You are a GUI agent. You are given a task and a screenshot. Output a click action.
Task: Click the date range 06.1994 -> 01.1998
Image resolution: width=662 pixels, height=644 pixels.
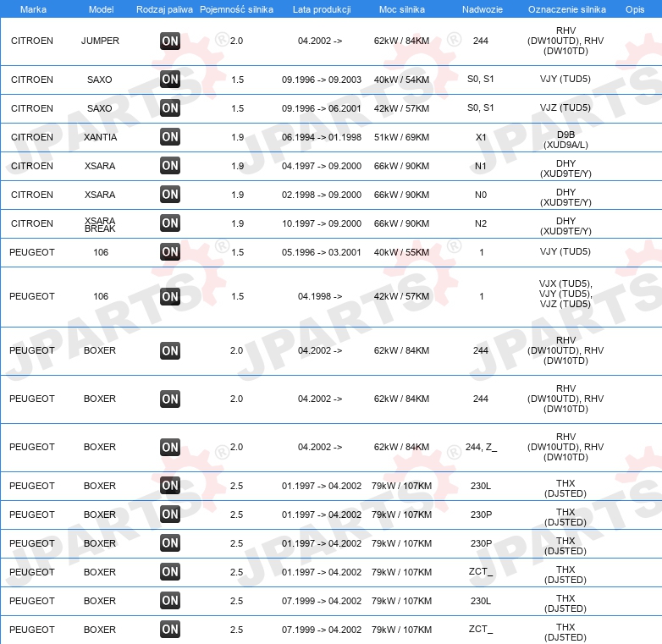[x=322, y=137]
